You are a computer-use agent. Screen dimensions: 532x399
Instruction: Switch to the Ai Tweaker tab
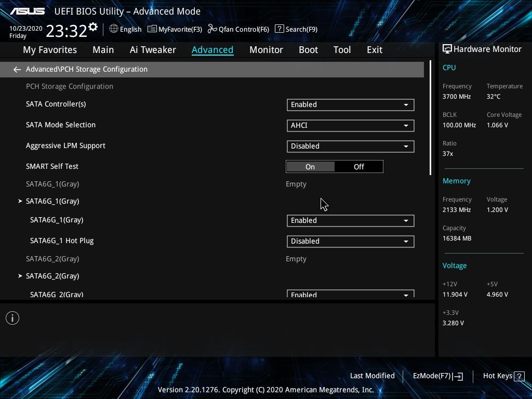pyautogui.click(x=153, y=50)
